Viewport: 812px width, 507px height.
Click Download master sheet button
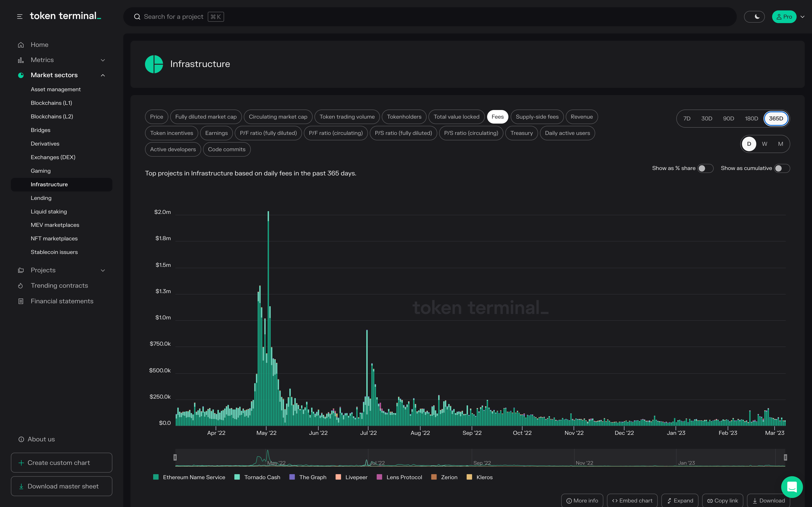pyautogui.click(x=62, y=486)
